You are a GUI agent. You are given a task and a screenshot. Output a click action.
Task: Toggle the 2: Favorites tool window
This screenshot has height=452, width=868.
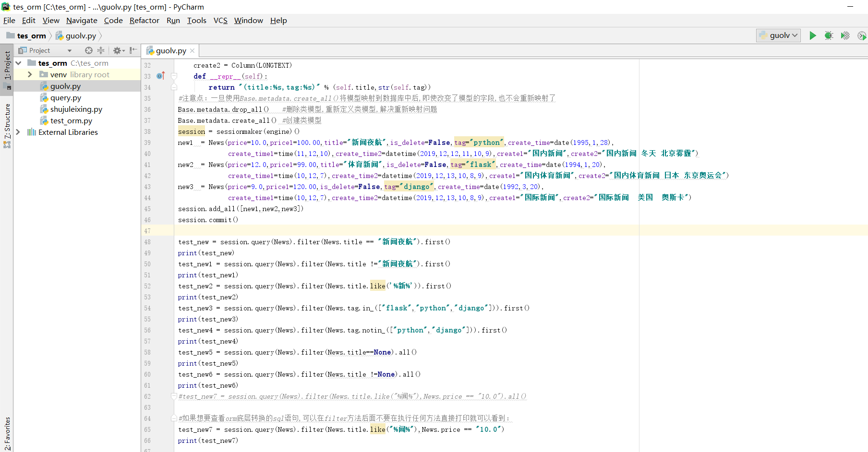coord(7,434)
